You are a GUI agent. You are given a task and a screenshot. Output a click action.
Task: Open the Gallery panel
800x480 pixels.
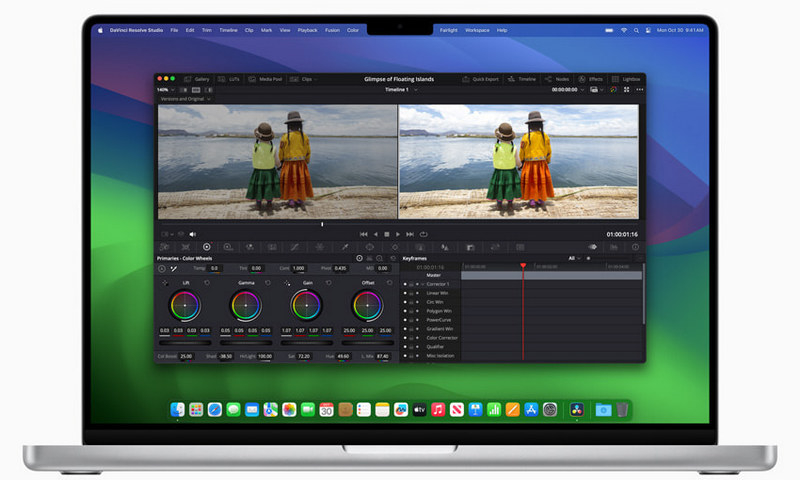198,78
